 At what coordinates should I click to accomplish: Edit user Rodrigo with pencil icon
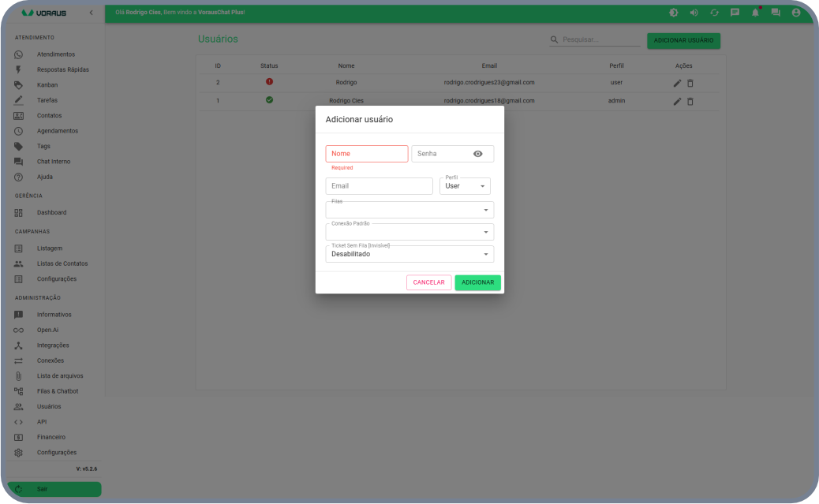click(677, 83)
